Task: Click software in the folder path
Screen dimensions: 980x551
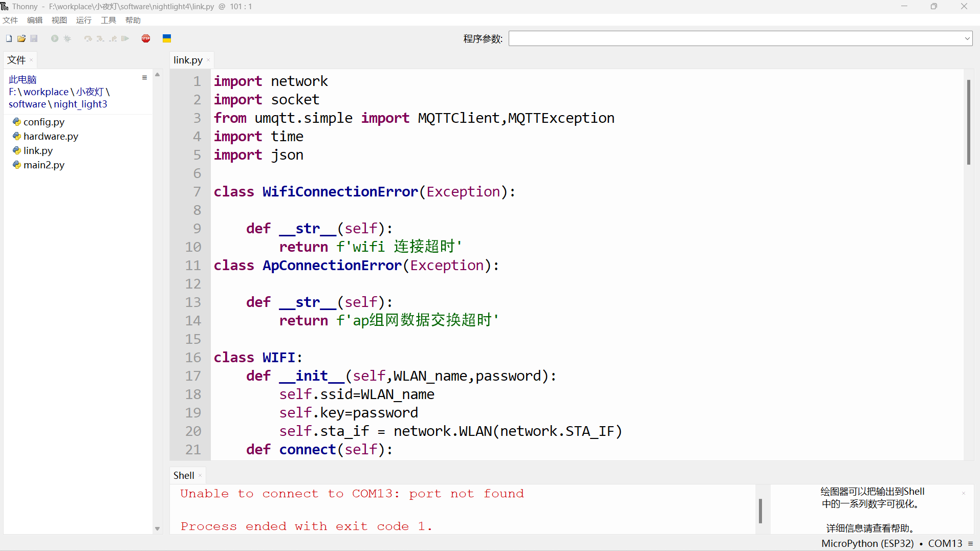Action: click(x=27, y=104)
